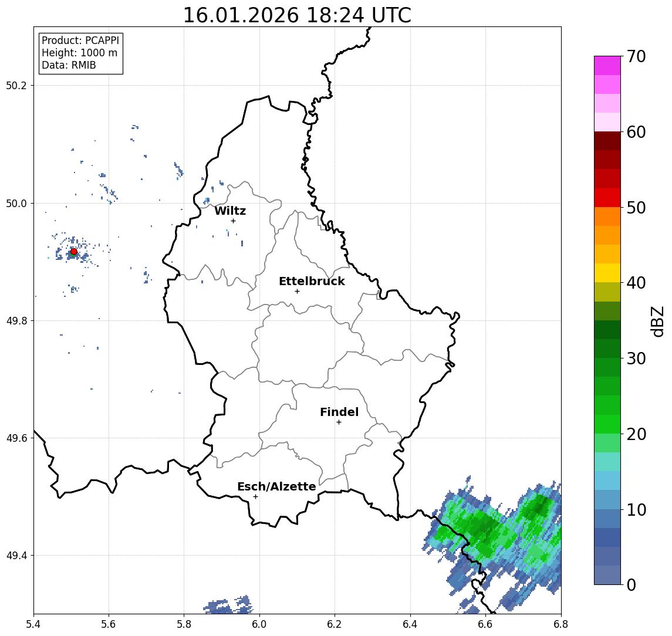672x636 pixels.
Task: Click the latitude axis label 49.6
Action: (16, 438)
